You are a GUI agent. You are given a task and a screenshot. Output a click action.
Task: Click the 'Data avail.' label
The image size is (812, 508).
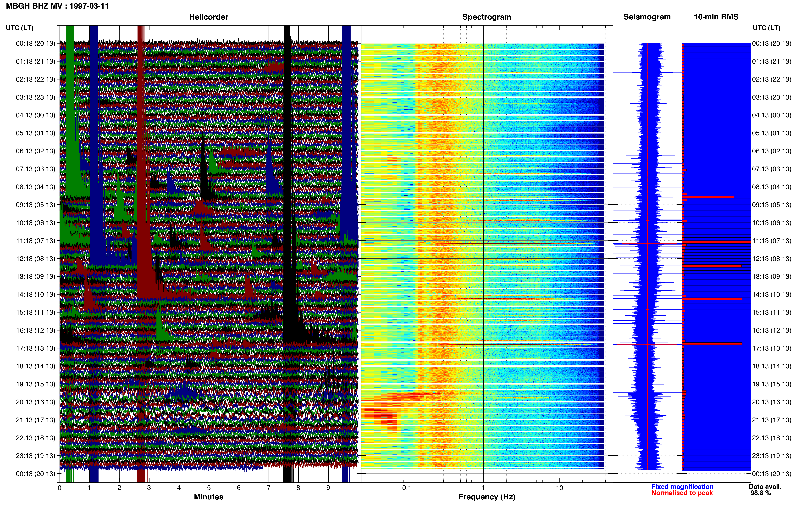tap(765, 486)
